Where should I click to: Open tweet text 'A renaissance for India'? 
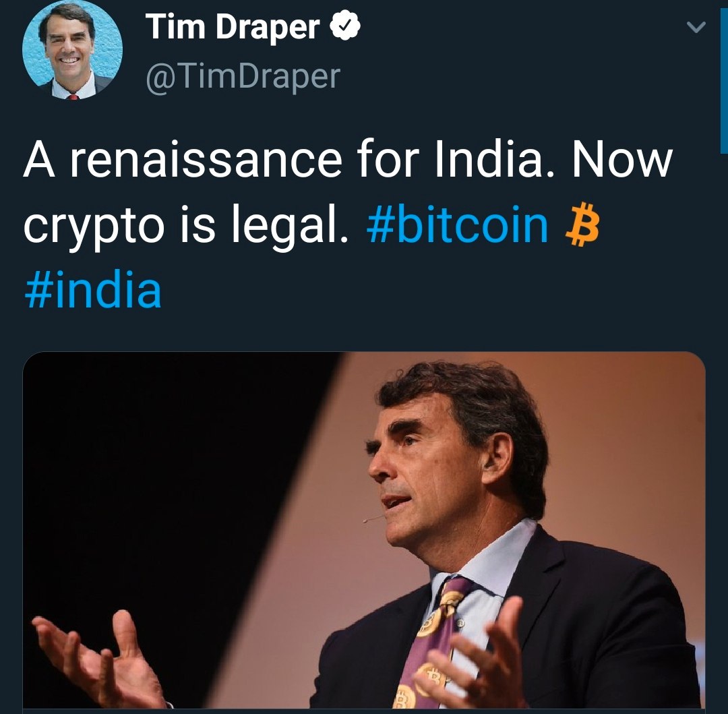[282, 160]
